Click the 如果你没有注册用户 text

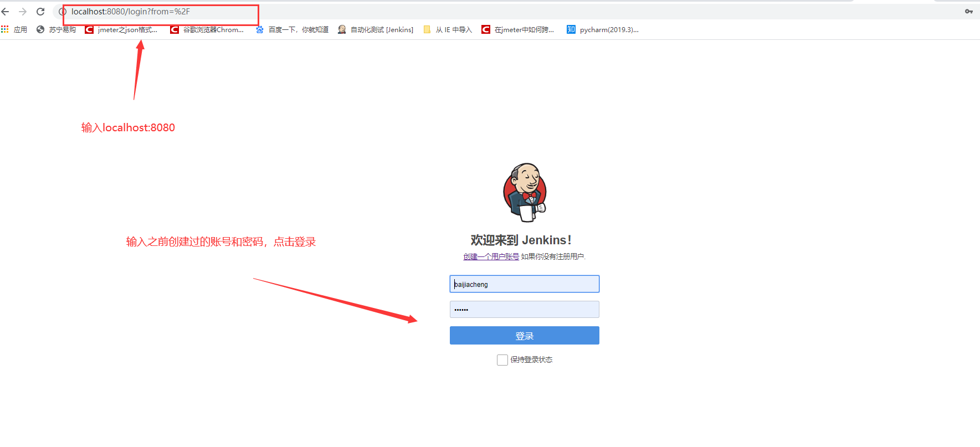553,256
